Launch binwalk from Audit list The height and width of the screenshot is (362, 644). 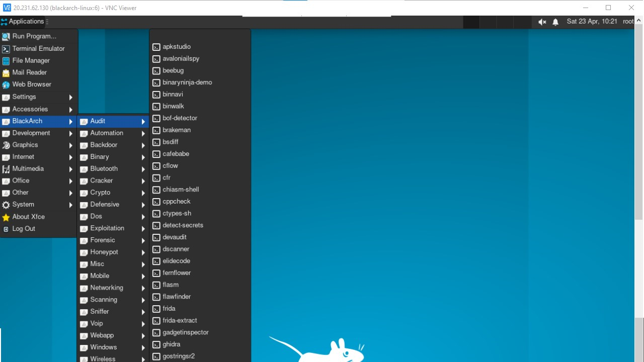point(173,106)
